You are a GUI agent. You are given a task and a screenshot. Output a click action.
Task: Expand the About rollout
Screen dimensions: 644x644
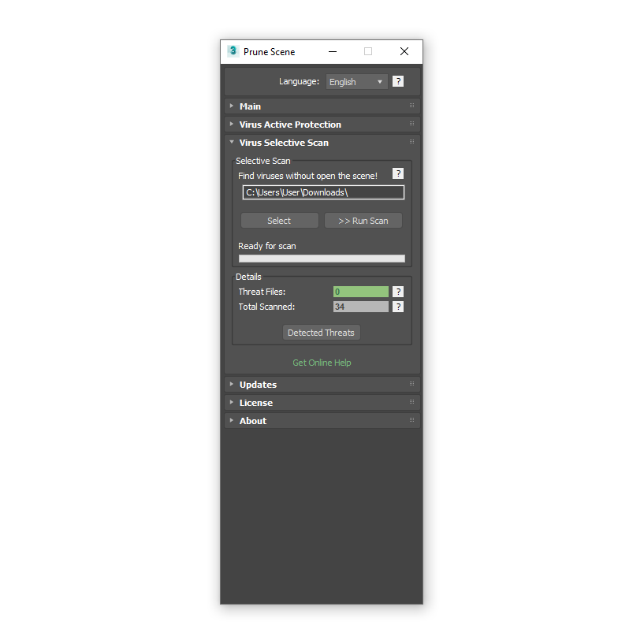[x=322, y=421]
